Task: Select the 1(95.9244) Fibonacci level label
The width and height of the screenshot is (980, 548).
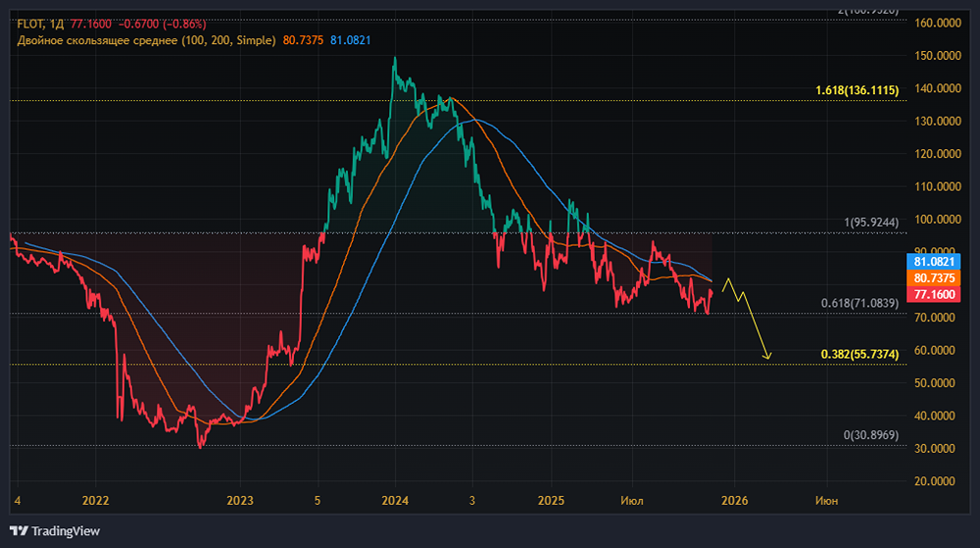Action: (871, 223)
